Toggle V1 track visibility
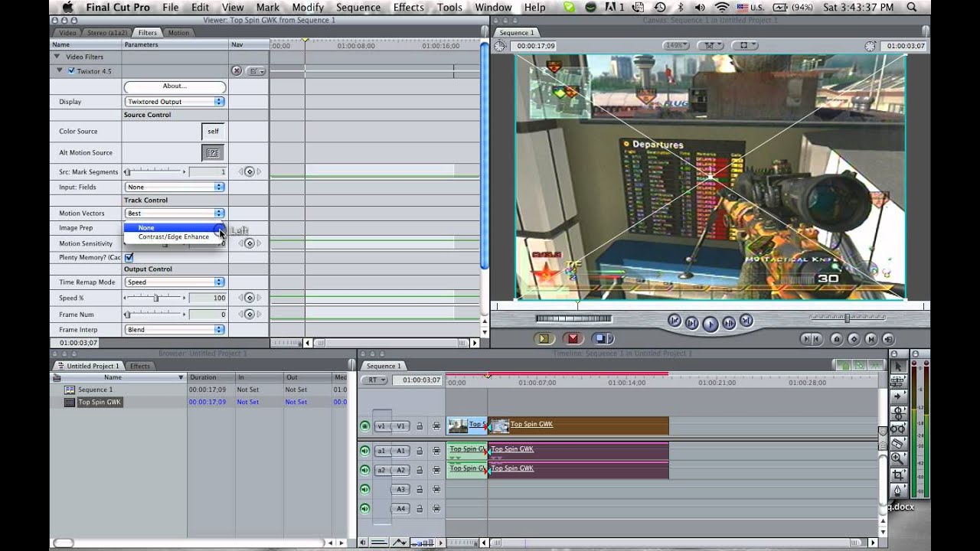 tap(364, 426)
